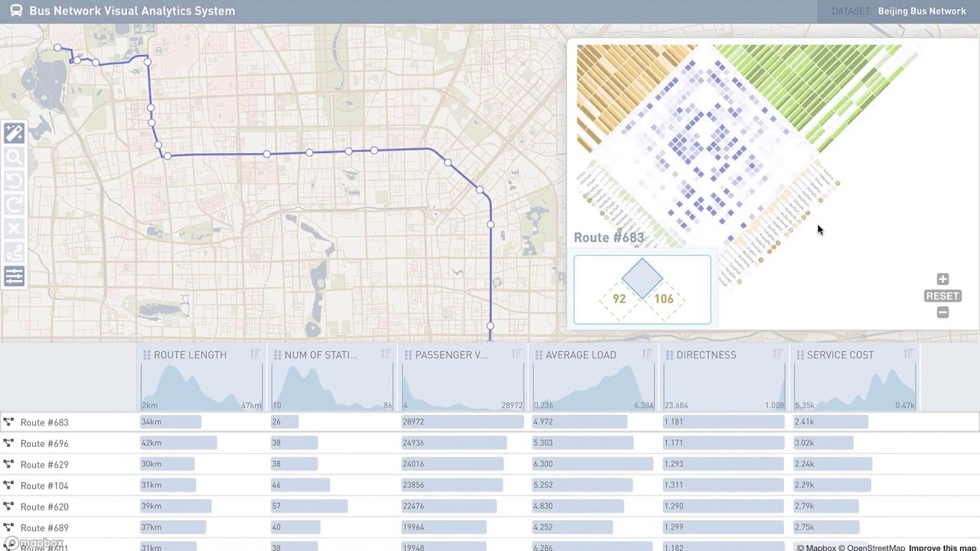Screen dimensions: 980x551
Task: Sort by Average Load column
Action: coord(647,354)
